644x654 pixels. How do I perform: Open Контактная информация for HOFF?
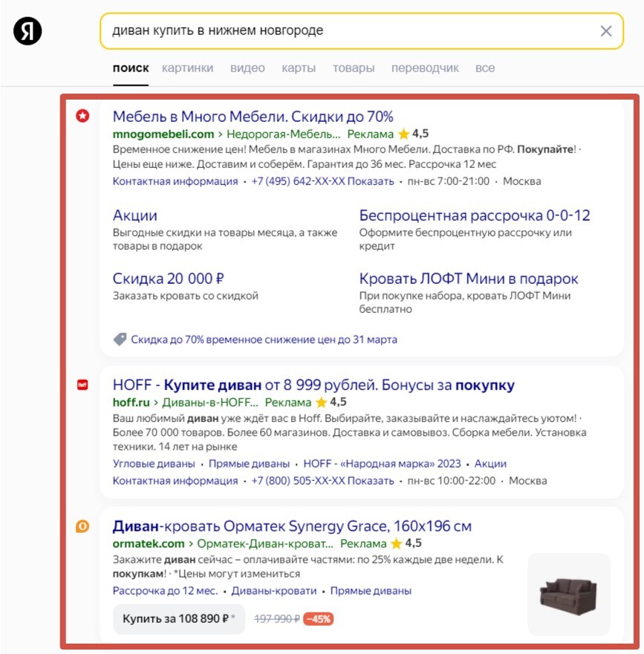click(x=175, y=481)
